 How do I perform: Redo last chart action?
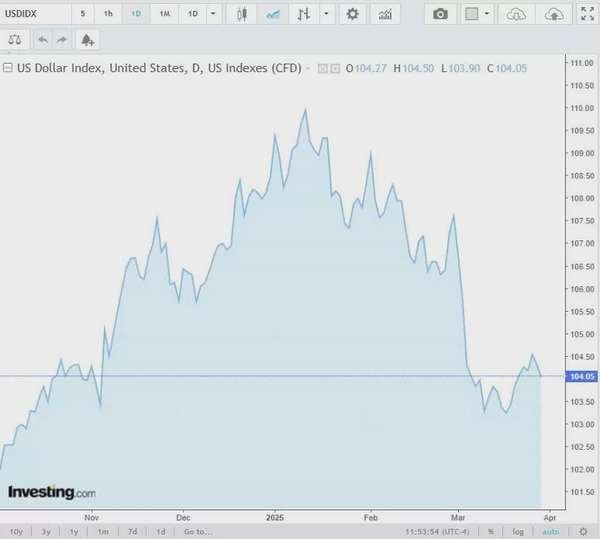[62, 39]
